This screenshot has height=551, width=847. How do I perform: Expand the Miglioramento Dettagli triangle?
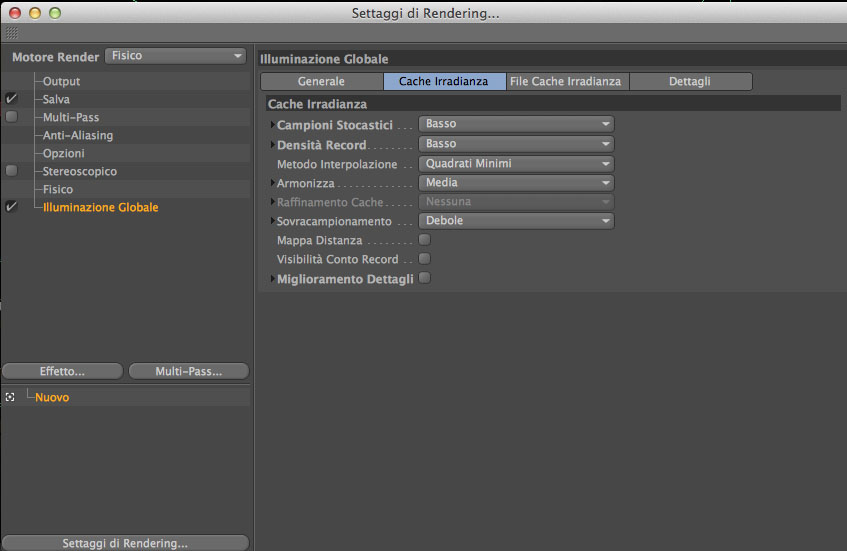click(272, 279)
